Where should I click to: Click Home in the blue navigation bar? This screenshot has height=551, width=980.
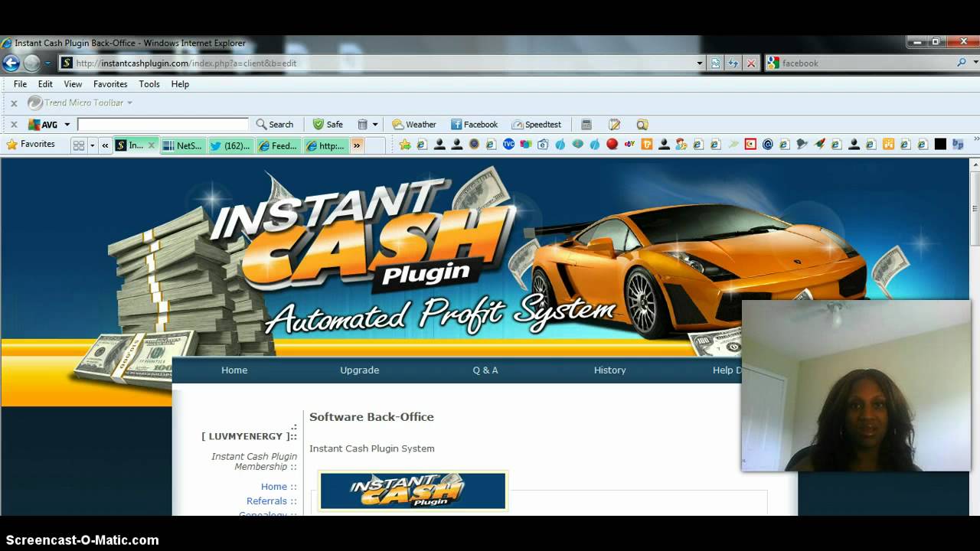point(234,370)
